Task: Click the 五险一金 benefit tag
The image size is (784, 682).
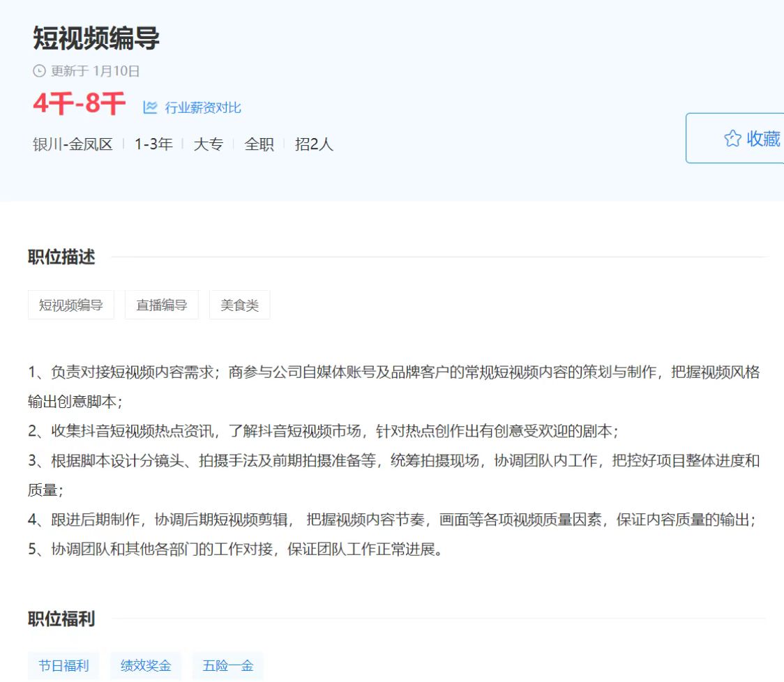Action: point(228,665)
